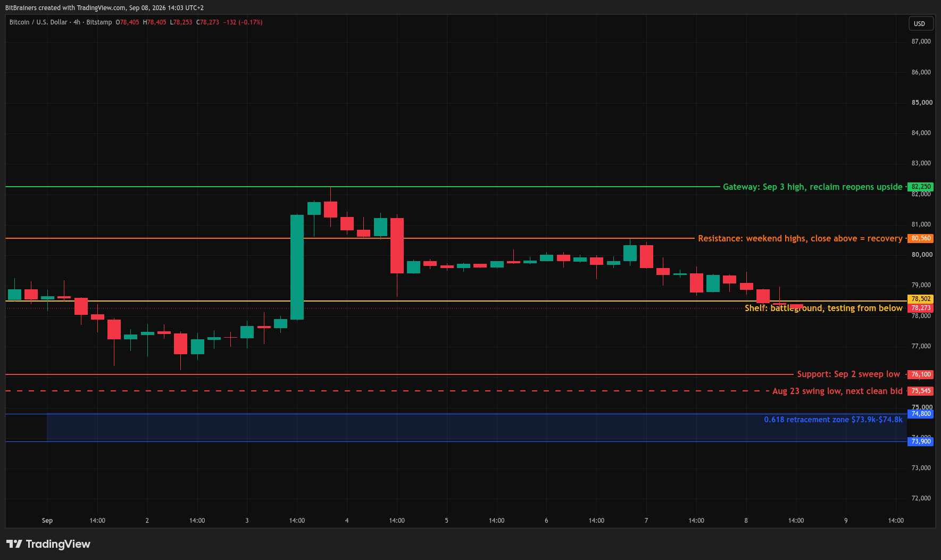This screenshot has width=941, height=560.
Task: Click the Shelf battleground annotation text
Action: [x=823, y=308]
